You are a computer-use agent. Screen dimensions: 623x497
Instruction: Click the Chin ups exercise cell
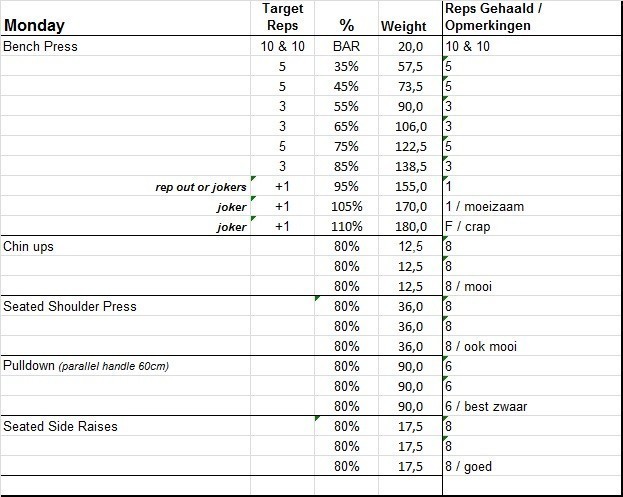coord(29,246)
